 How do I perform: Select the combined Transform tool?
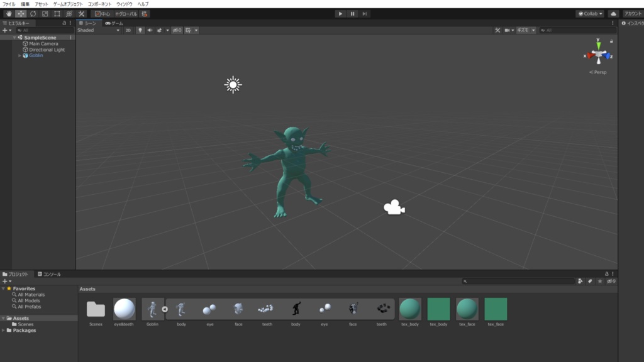[x=69, y=14]
